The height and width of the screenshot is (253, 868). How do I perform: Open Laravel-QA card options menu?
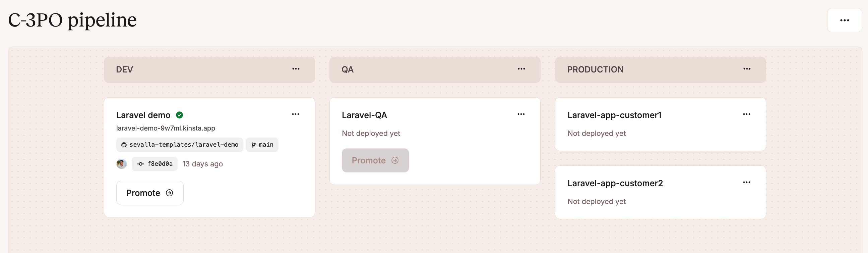(x=520, y=114)
